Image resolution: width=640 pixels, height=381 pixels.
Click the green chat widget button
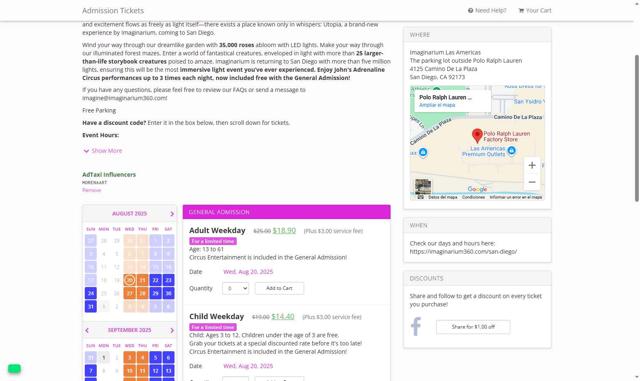click(14, 369)
